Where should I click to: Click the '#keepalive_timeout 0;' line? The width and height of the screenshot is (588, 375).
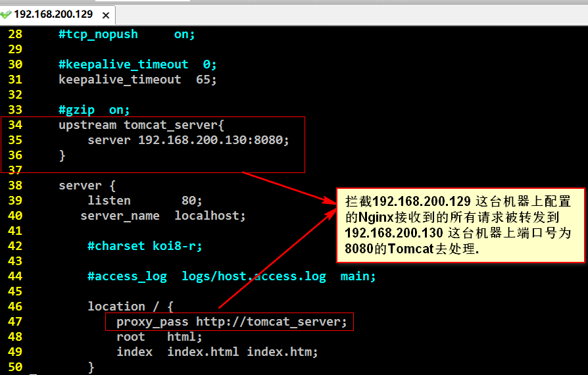[x=137, y=64]
